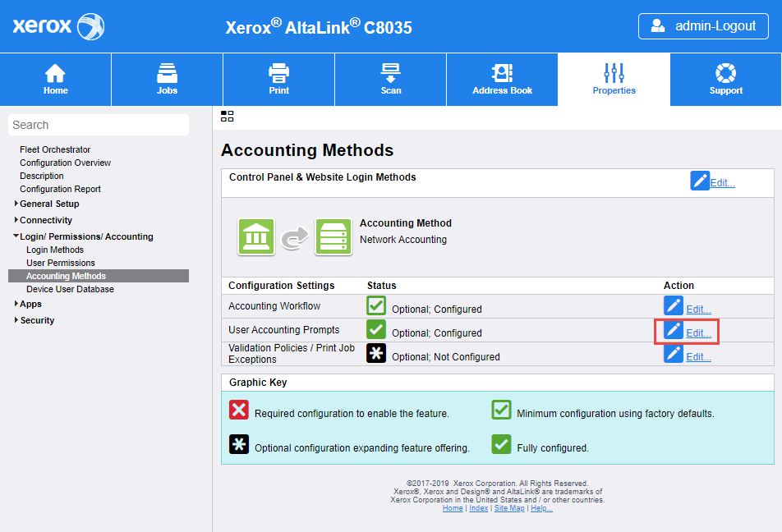Click Edit link for User Accounting Prompts
The image size is (782, 532).
tap(699, 333)
